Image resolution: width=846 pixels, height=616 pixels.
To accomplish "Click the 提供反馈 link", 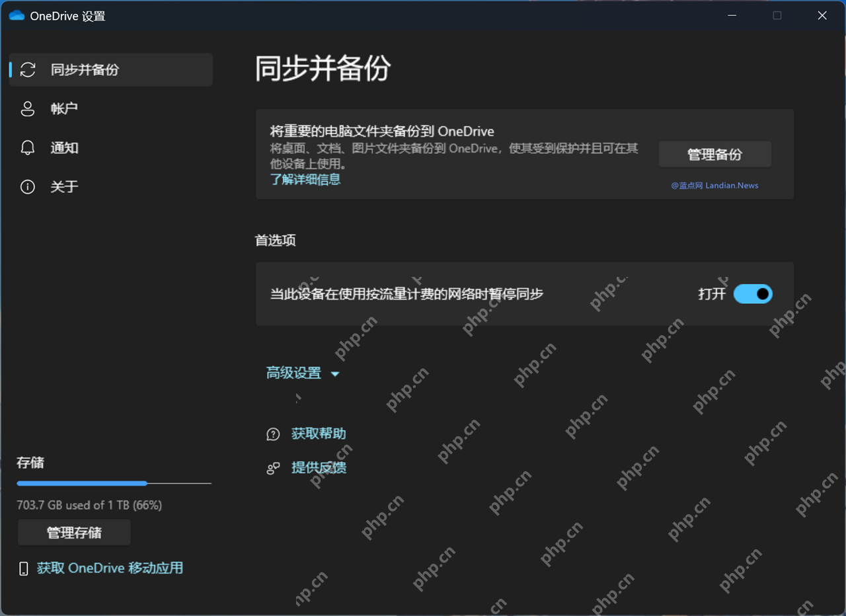I will [x=319, y=468].
